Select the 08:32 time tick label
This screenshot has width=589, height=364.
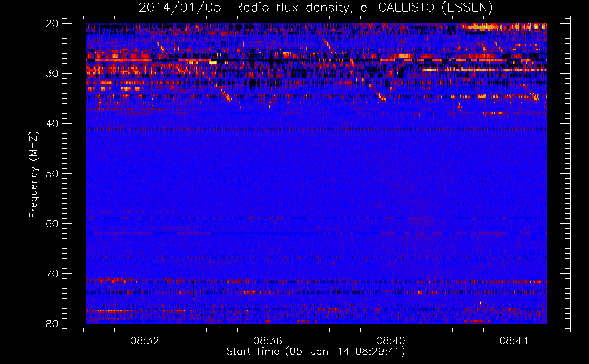(145, 341)
